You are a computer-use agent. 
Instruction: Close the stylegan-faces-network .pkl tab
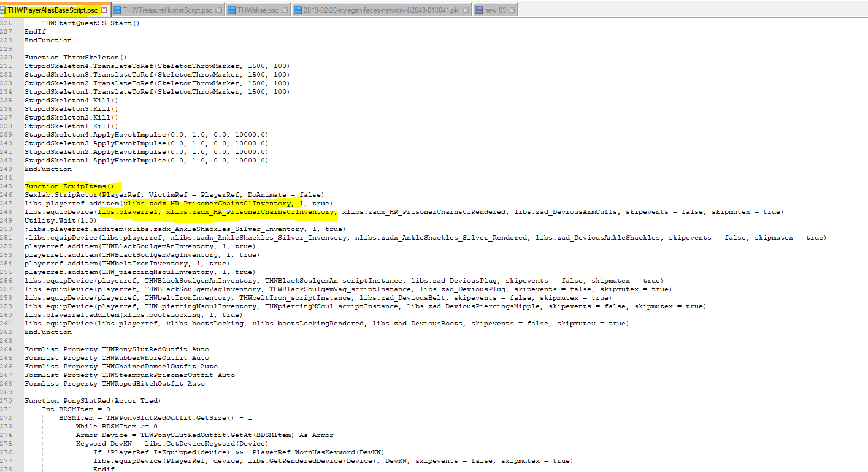466,10
